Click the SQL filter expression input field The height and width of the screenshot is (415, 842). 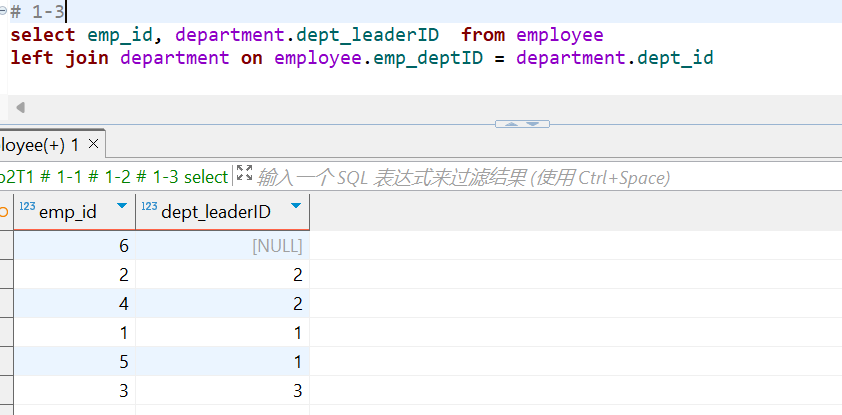click(462, 177)
